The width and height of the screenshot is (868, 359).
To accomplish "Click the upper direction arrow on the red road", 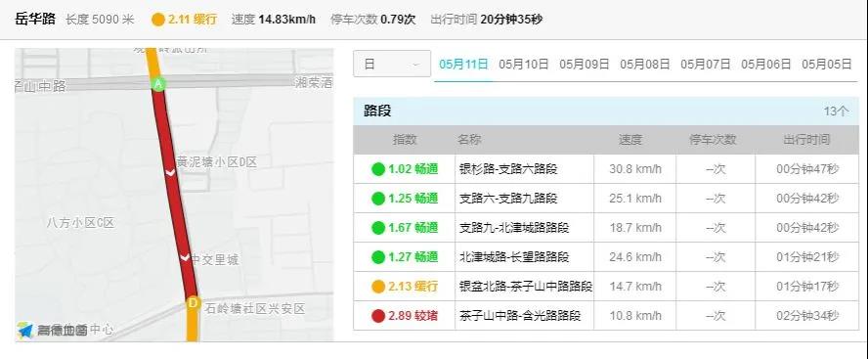I will click(x=170, y=173).
